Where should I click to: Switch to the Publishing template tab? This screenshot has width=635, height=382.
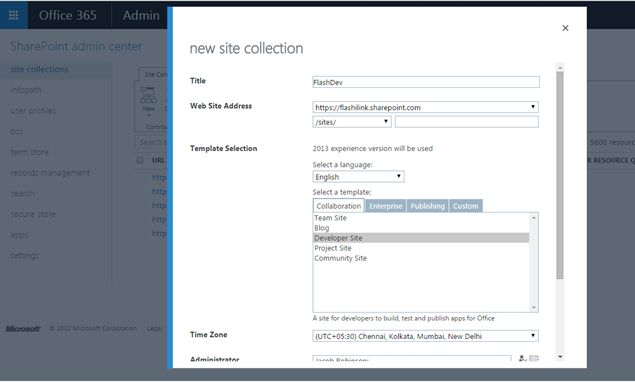(x=427, y=206)
